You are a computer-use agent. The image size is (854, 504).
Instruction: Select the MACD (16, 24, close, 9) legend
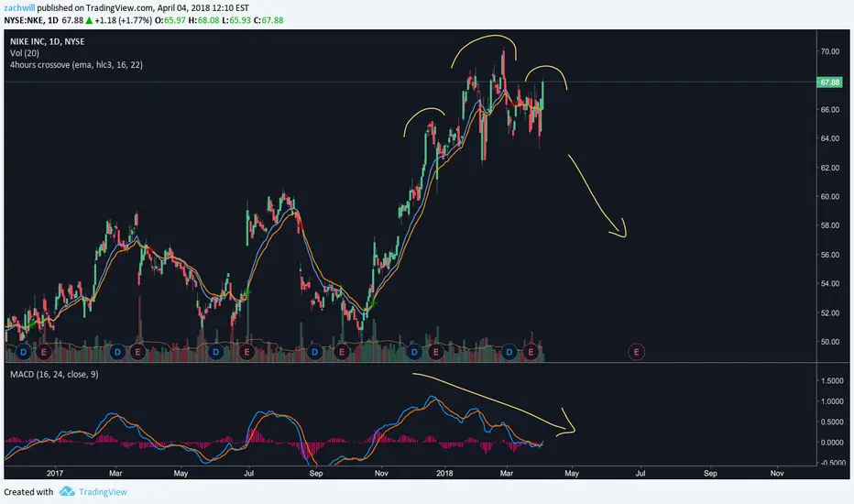54,374
